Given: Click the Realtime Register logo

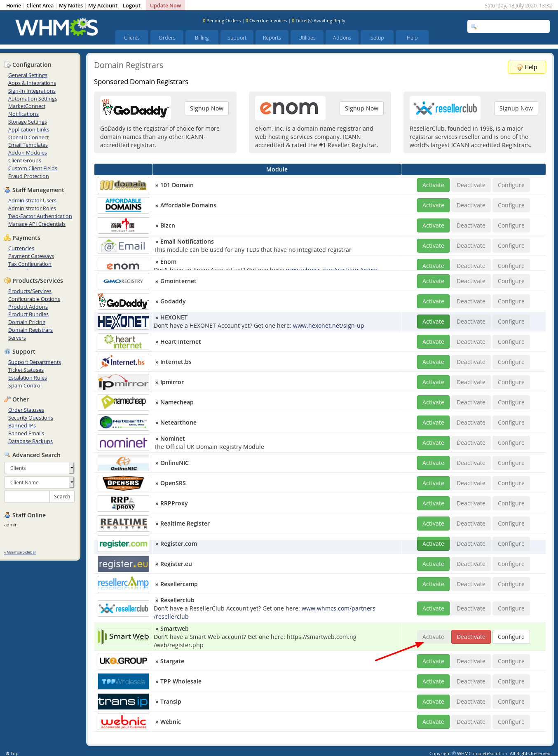Looking at the screenshot, I should click(123, 524).
